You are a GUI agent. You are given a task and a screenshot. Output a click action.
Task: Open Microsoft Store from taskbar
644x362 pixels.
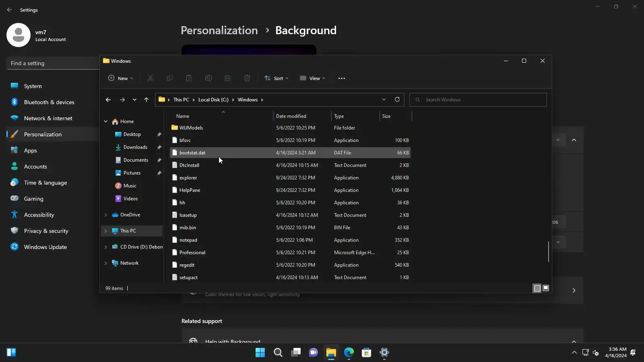[x=367, y=353]
